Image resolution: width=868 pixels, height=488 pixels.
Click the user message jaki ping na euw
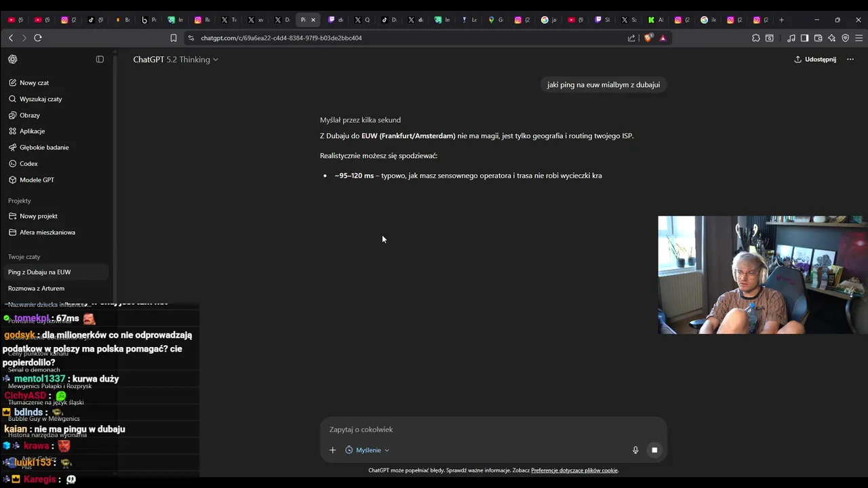pyautogui.click(x=604, y=85)
